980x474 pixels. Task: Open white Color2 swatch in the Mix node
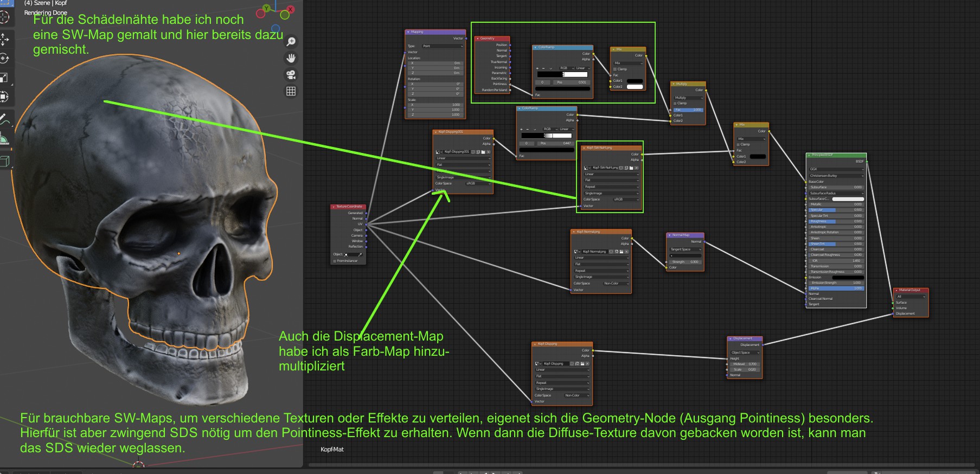click(635, 87)
